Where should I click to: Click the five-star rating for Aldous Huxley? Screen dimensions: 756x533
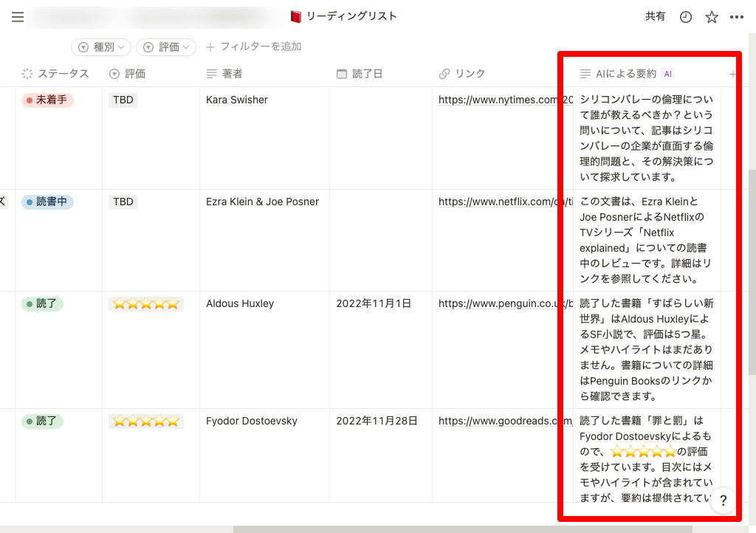click(x=145, y=303)
